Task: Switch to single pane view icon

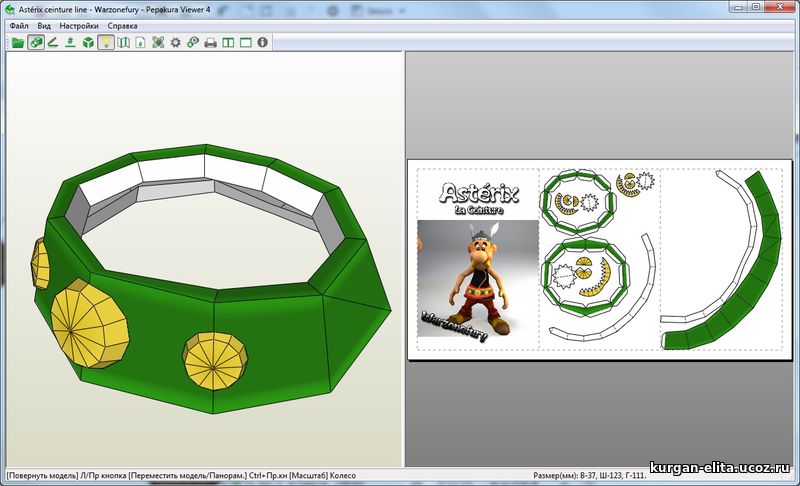Action: click(245, 43)
